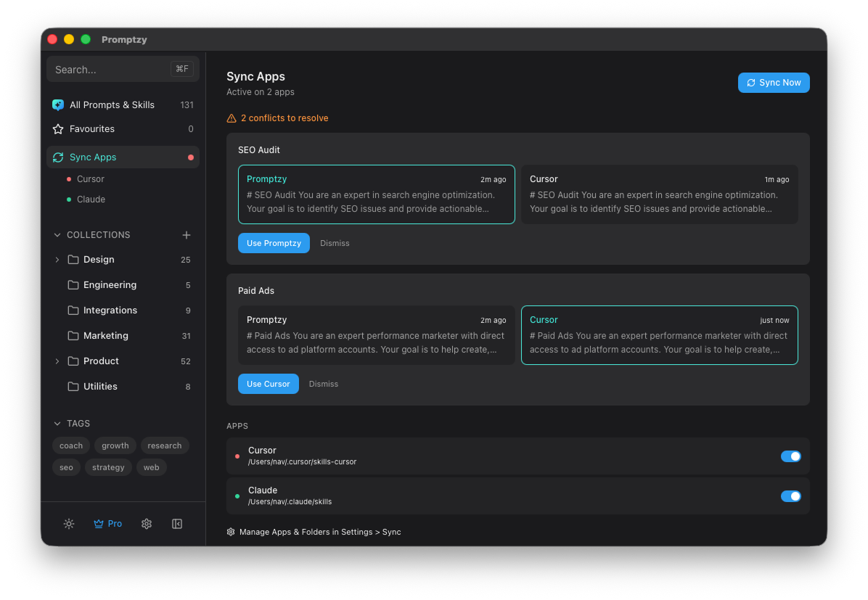Disable syncing for Cursor
This screenshot has height=600, width=868.
790,456
